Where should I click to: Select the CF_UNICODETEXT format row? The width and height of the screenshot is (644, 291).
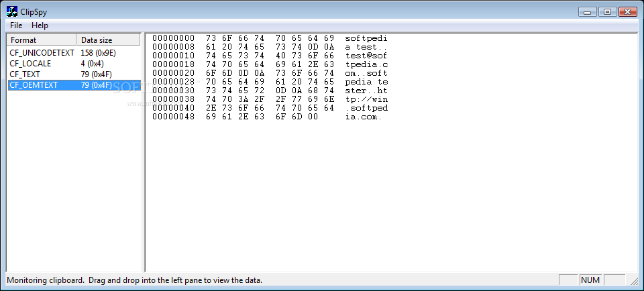point(74,53)
